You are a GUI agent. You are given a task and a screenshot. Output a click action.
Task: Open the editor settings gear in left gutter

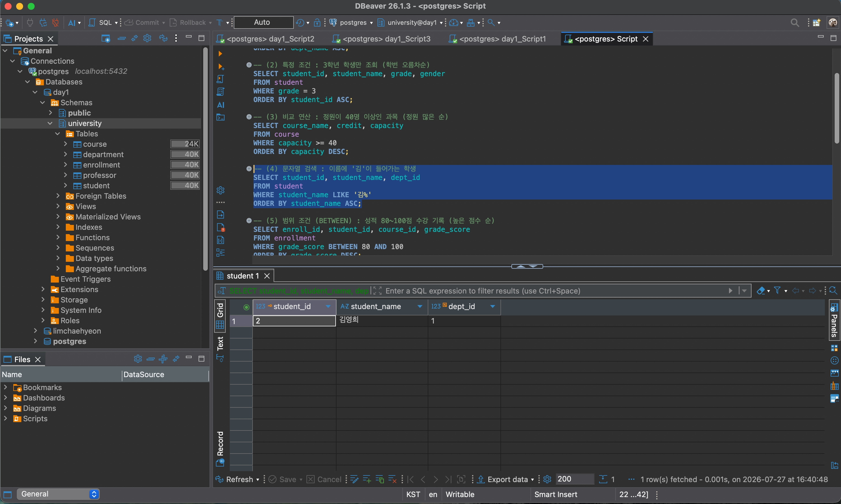(220, 190)
